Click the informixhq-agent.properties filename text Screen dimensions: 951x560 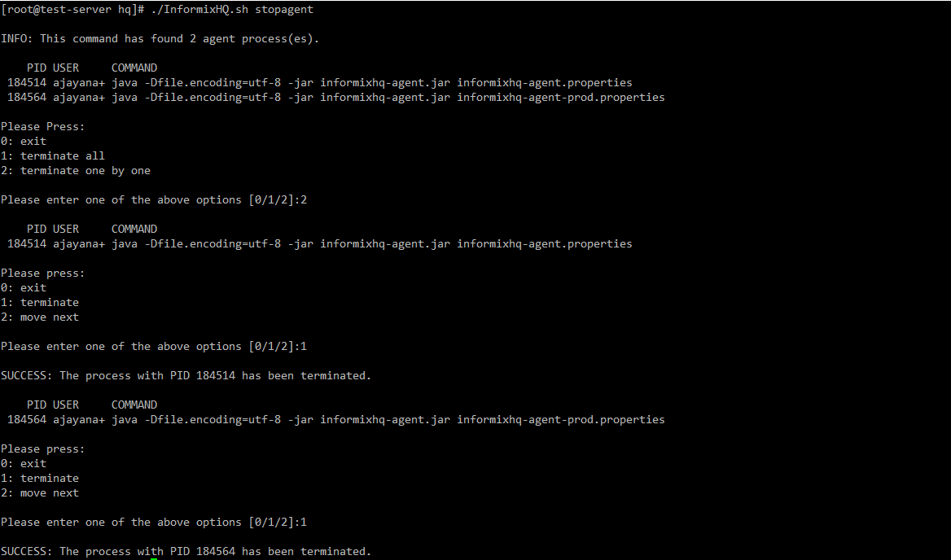(x=544, y=82)
